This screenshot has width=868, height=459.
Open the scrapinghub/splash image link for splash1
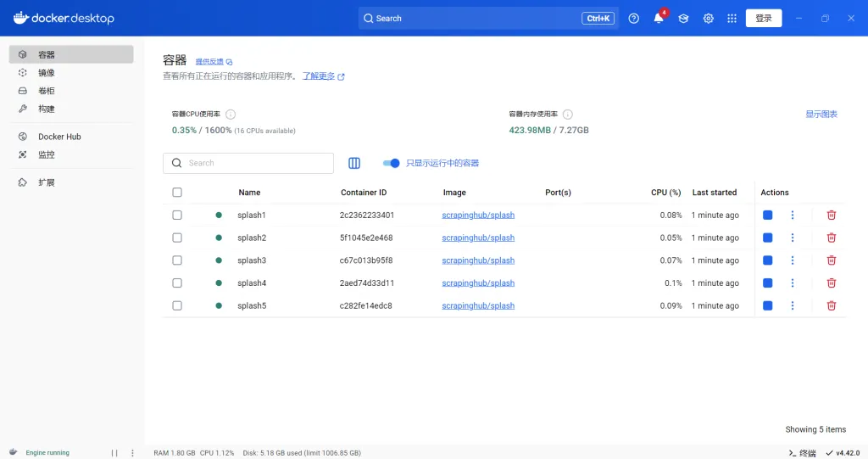[478, 216]
